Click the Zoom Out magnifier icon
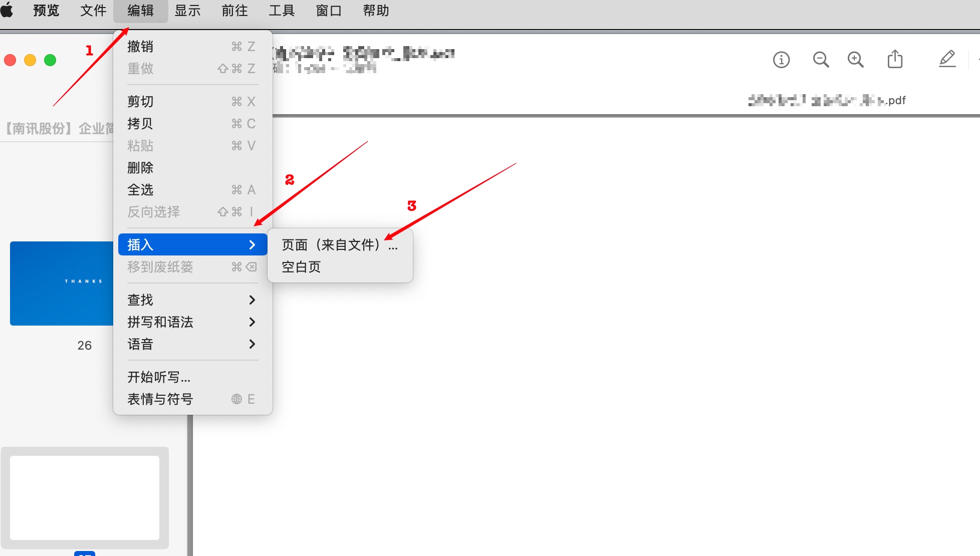 click(x=821, y=60)
